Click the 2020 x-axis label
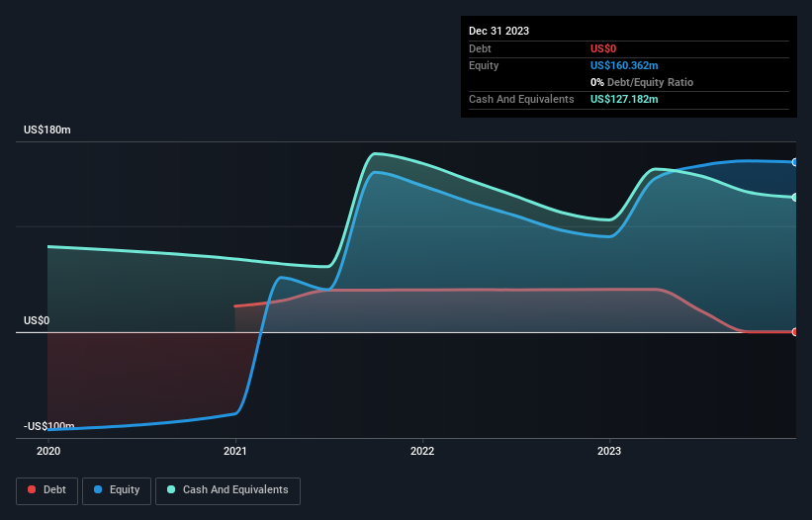812x520 pixels. (x=48, y=451)
